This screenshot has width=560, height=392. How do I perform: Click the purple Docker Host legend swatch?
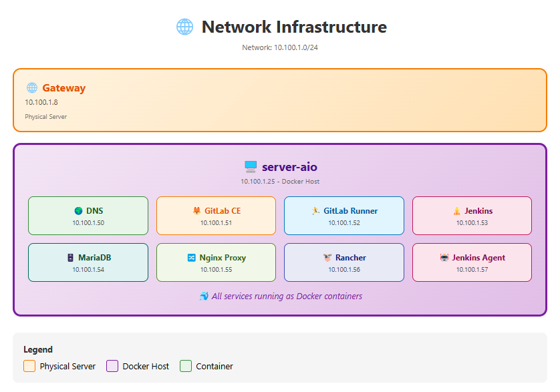coord(112,366)
